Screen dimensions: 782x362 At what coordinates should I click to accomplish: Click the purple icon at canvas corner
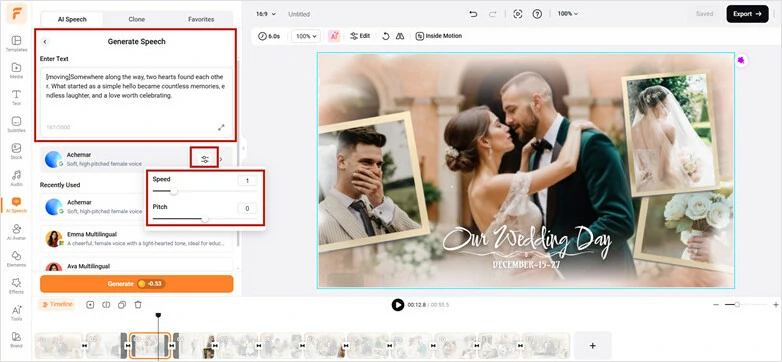[x=741, y=60]
